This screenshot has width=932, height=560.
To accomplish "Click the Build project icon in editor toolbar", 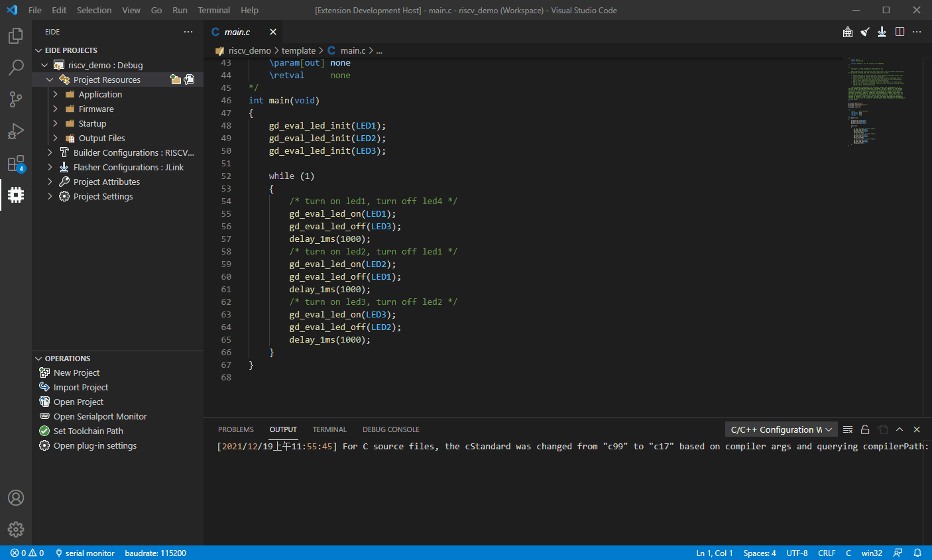I will point(848,32).
